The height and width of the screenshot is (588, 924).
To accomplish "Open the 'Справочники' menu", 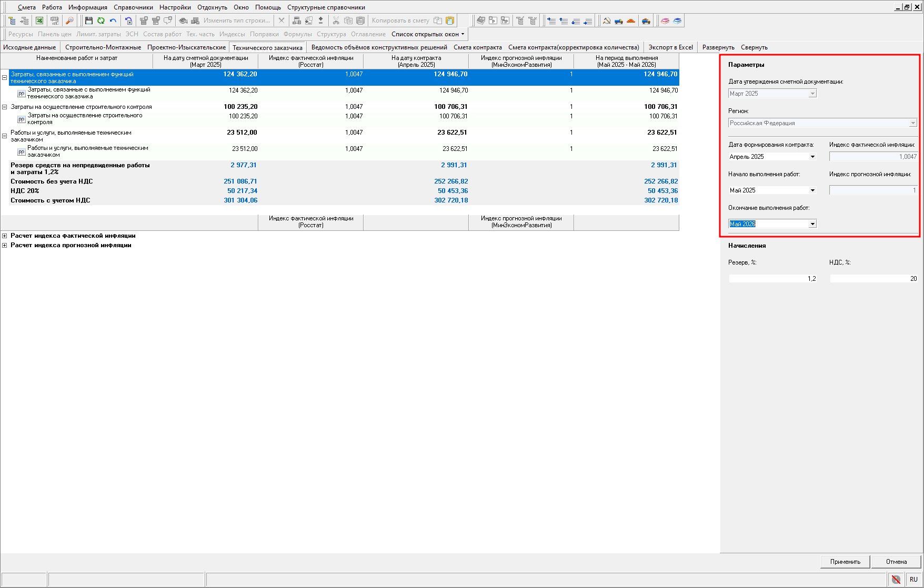I will (133, 7).
